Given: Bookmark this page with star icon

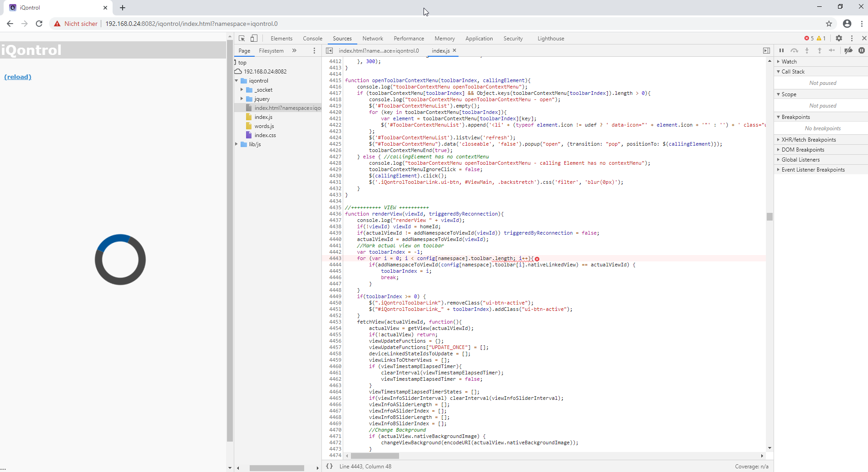Looking at the screenshot, I should pyautogui.click(x=829, y=24).
